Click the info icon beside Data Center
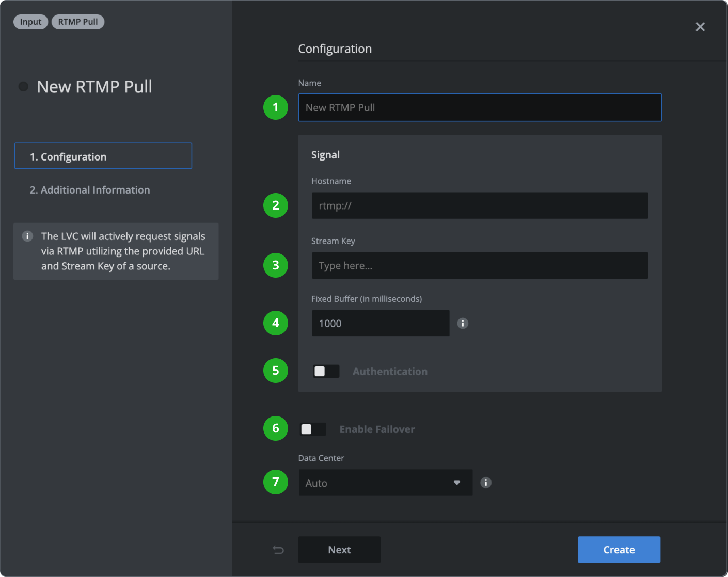Image resolution: width=728 pixels, height=577 pixels. [x=486, y=483]
